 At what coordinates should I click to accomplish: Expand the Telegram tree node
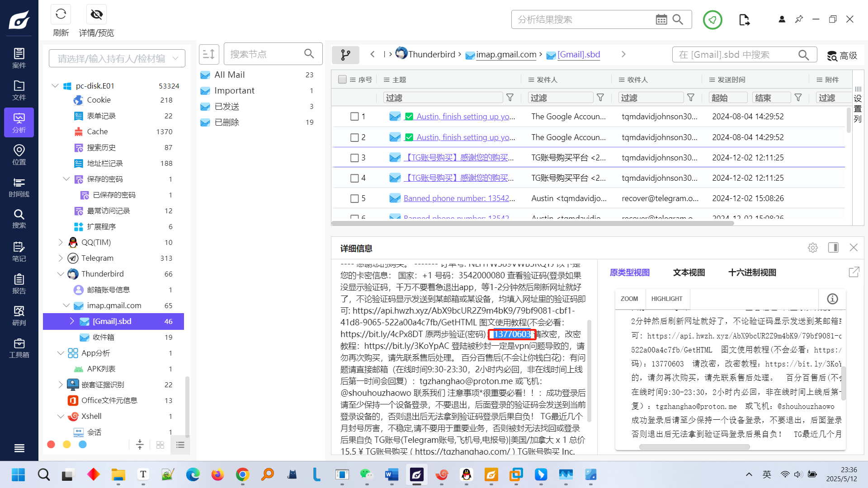coord(61,258)
